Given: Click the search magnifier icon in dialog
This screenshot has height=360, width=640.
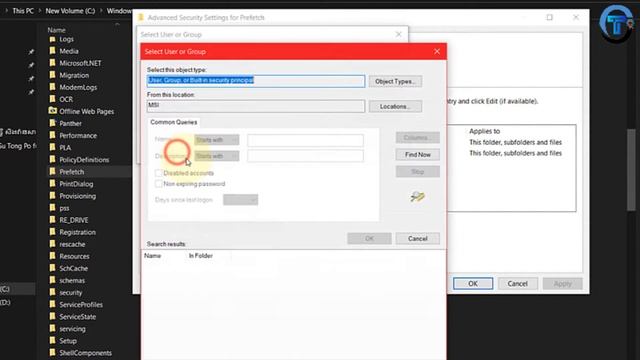Looking at the screenshot, I should (x=418, y=197).
